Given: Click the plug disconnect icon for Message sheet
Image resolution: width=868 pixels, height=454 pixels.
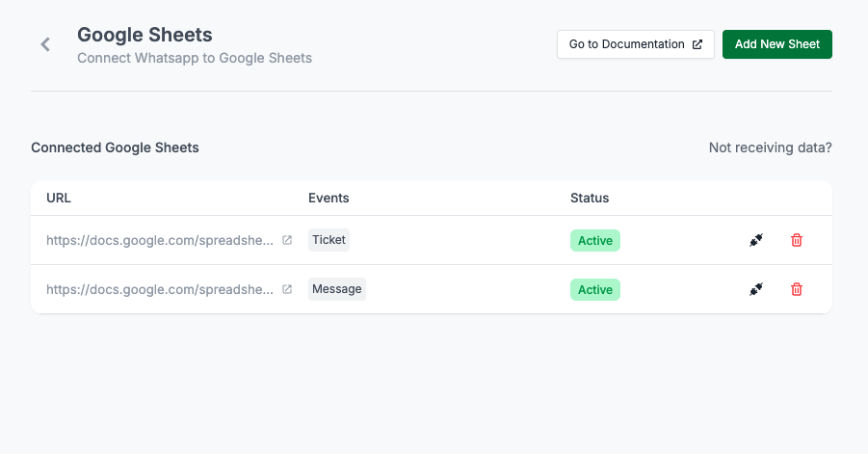Looking at the screenshot, I should [x=756, y=289].
